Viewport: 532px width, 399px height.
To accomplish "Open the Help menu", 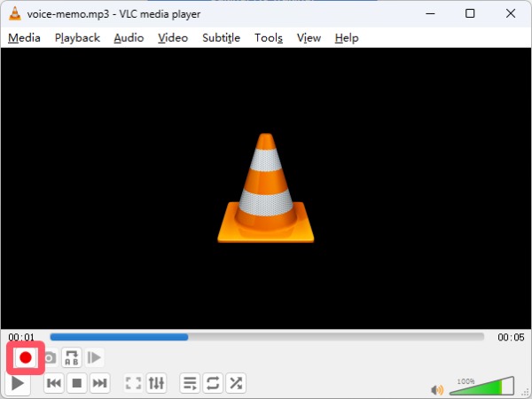I will 347,37.
